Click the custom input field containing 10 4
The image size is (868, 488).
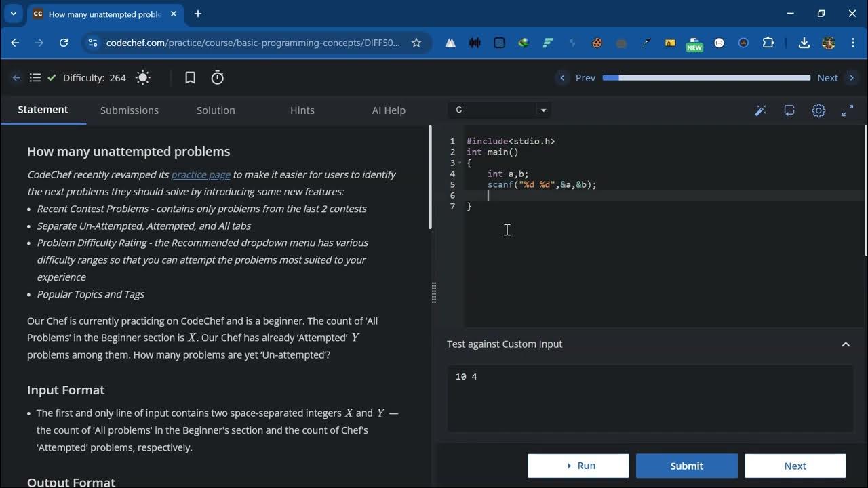[650, 399]
